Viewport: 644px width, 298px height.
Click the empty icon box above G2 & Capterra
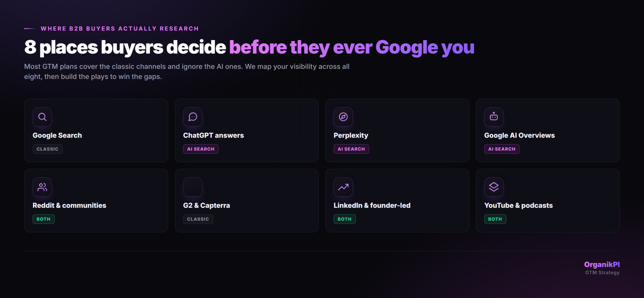pos(193,187)
